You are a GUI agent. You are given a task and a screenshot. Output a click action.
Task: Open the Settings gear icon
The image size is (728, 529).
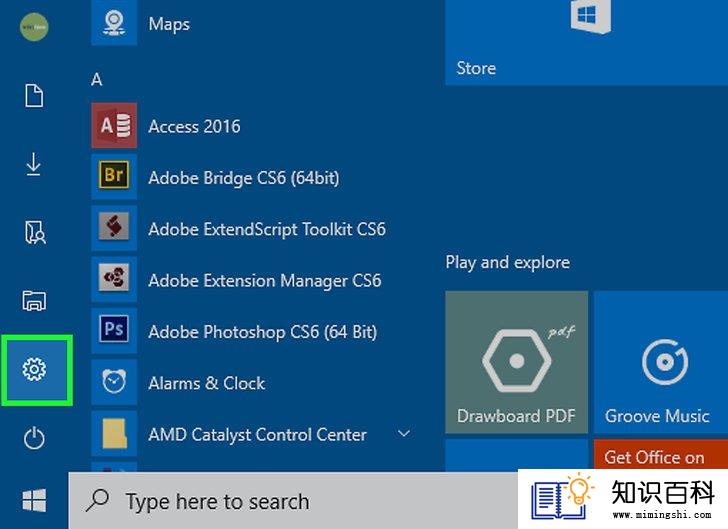34,369
